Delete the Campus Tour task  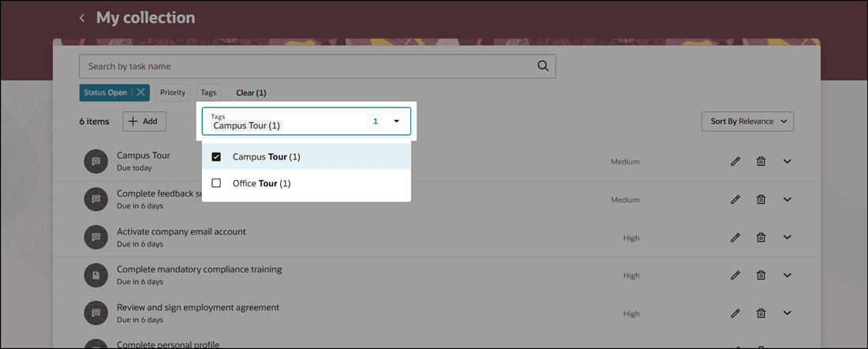point(761,162)
